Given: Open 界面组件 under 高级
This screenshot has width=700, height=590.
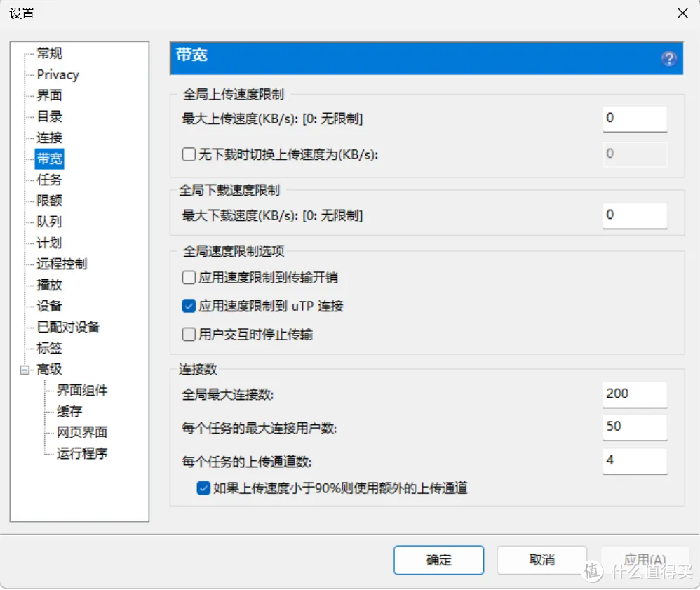Looking at the screenshot, I should (x=82, y=390).
